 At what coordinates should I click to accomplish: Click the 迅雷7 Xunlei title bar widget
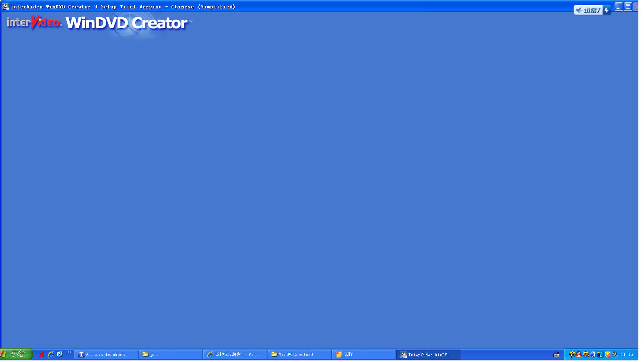point(588,10)
